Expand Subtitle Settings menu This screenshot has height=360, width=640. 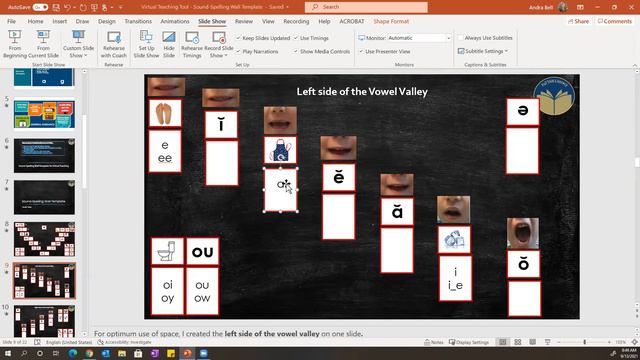483,51
